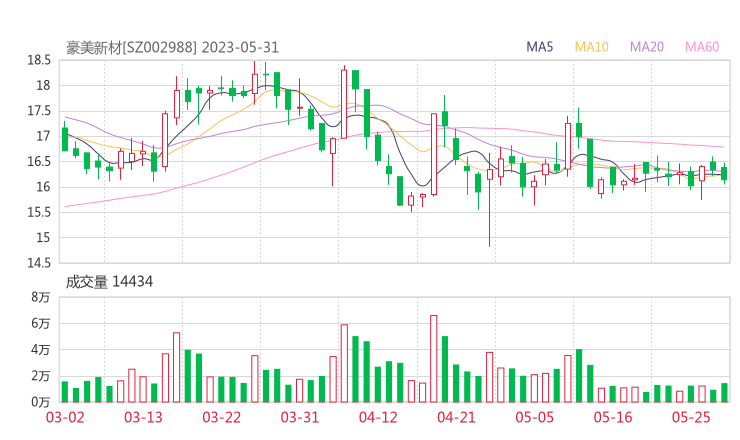Click the large red candlestick near 04-12
The width and height of the screenshot is (740, 440).
(x=344, y=104)
